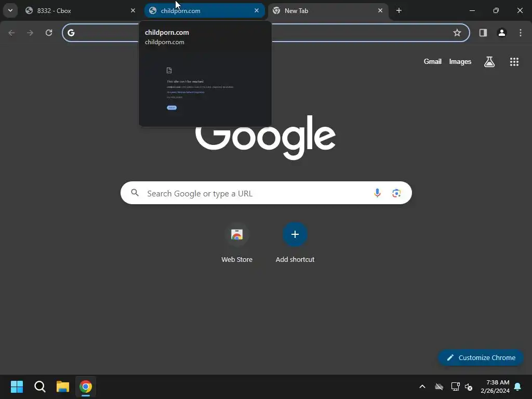The image size is (532, 399).
Task: Click the Search Google or type a URL box
Action: pyautogui.click(x=266, y=193)
